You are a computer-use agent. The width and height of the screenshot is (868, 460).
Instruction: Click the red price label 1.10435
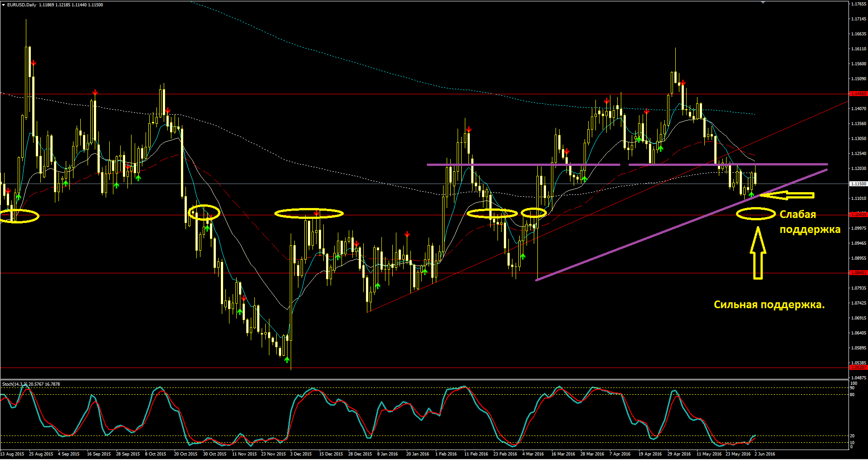tap(858, 214)
